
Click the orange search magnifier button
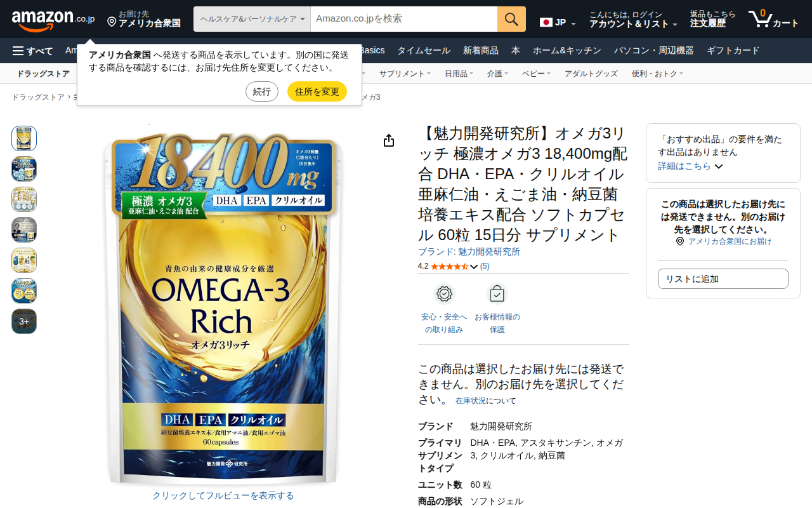511,19
